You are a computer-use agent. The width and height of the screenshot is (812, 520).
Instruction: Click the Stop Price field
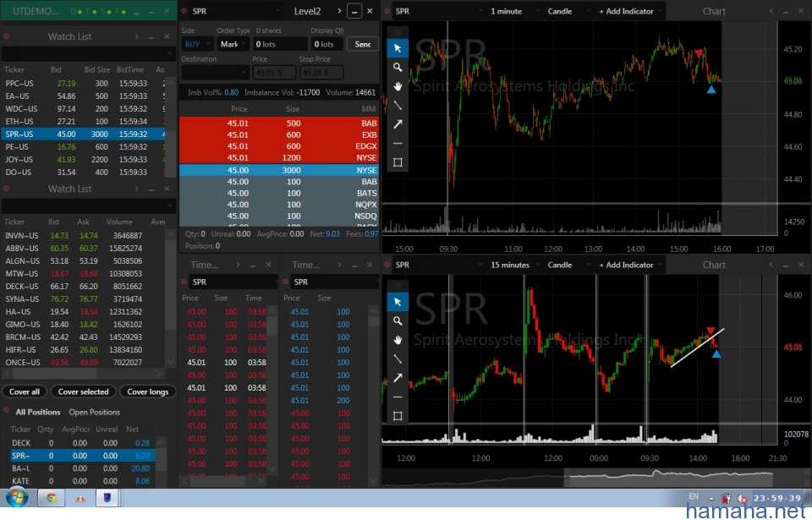click(321, 73)
